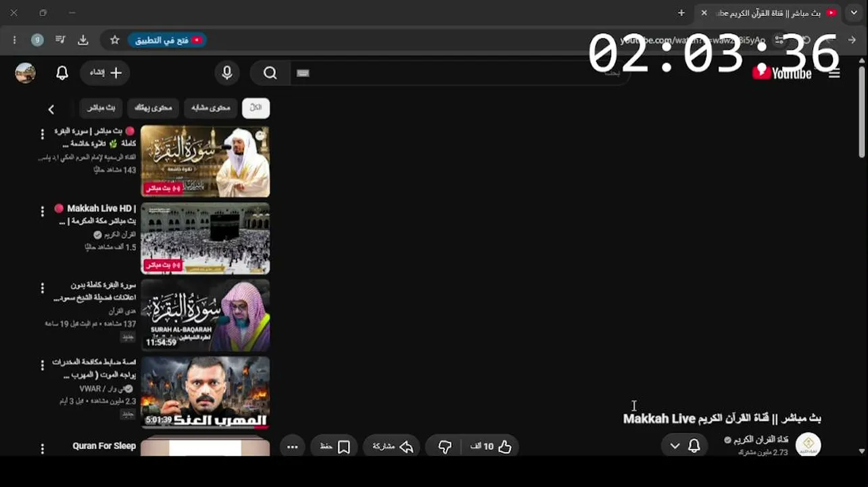This screenshot has width=868, height=487.
Task: Open the on-screen keyboard icon in search
Action: click(x=303, y=73)
